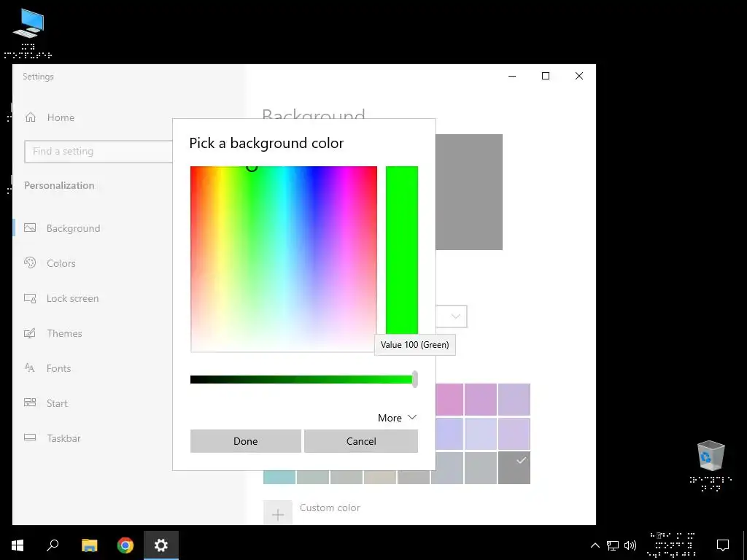The height and width of the screenshot is (560, 747).
Task: Select the checked dark gray swatch
Action: click(514, 467)
